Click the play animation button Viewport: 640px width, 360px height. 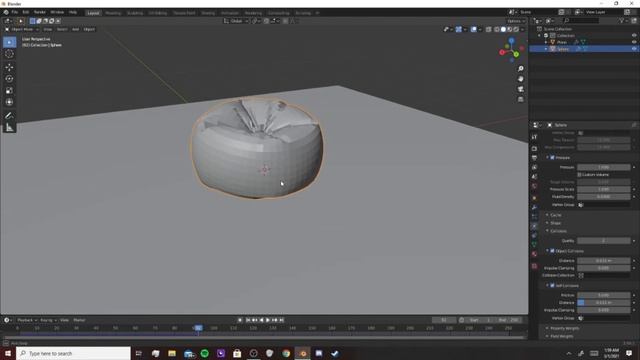coord(268,320)
